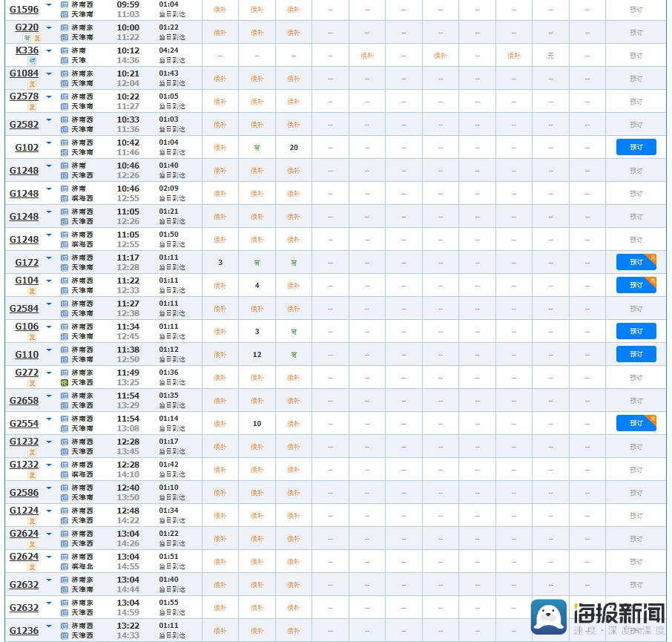Click the blue badge icon under K336
The image size is (672, 642).
(32, 61)
